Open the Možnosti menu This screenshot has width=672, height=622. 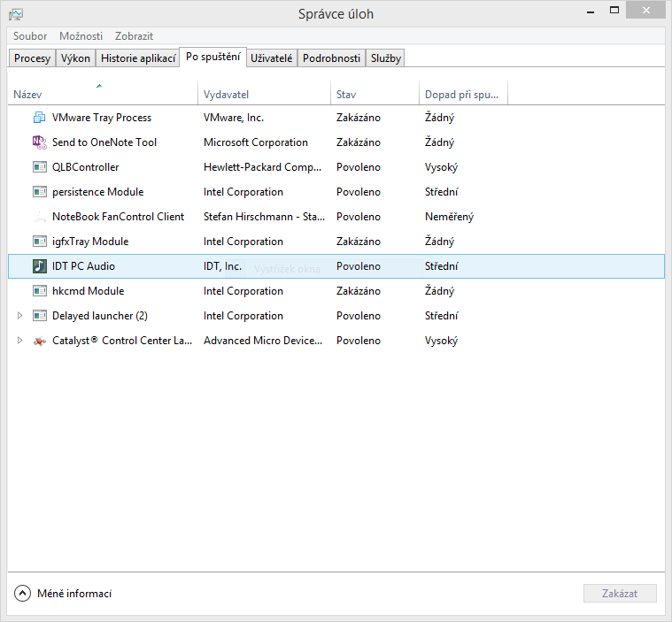(81, 36)
